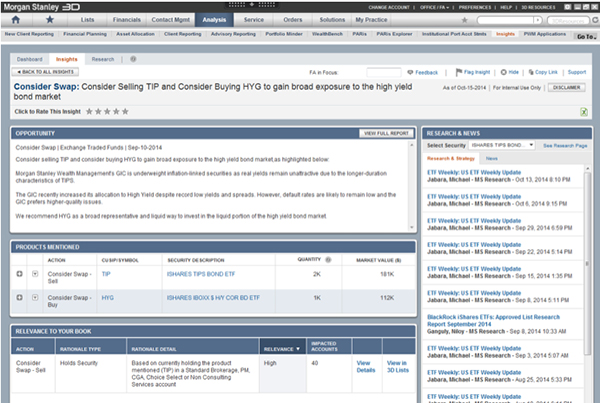Toggle the square box in the TIP row
The width and height of the screenshot is (600, 403).
[33, 273]
